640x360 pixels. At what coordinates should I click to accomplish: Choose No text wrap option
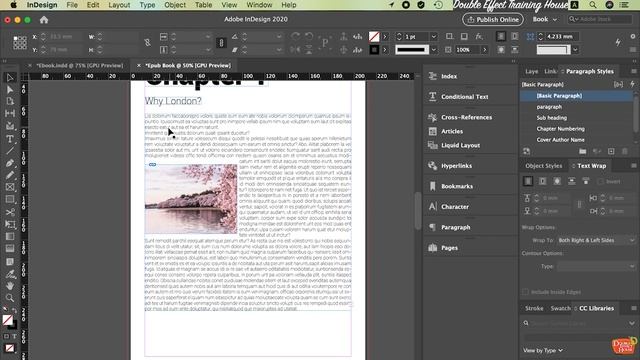click(528, 181)
